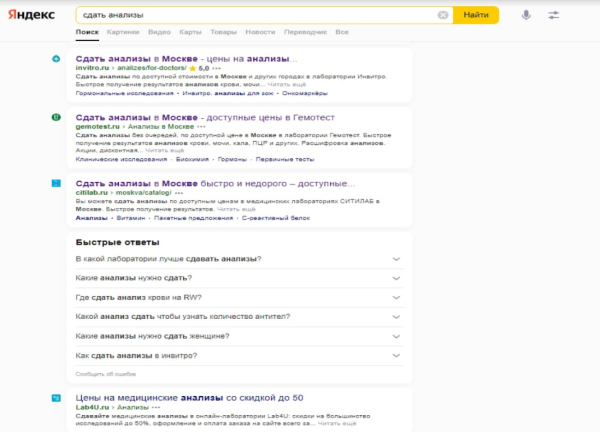600x432 pixels.
Task: Start voice search with the microphone icon
Action: (x=526, y=15)
